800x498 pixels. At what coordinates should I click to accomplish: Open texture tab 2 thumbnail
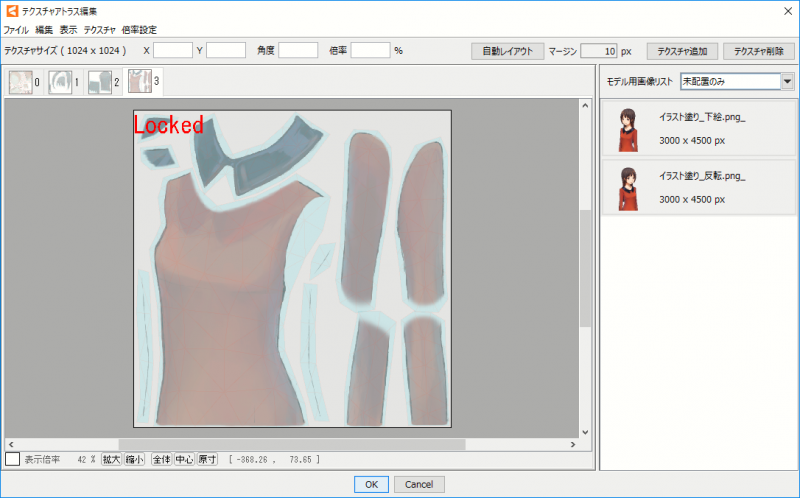tap(104, 82)
